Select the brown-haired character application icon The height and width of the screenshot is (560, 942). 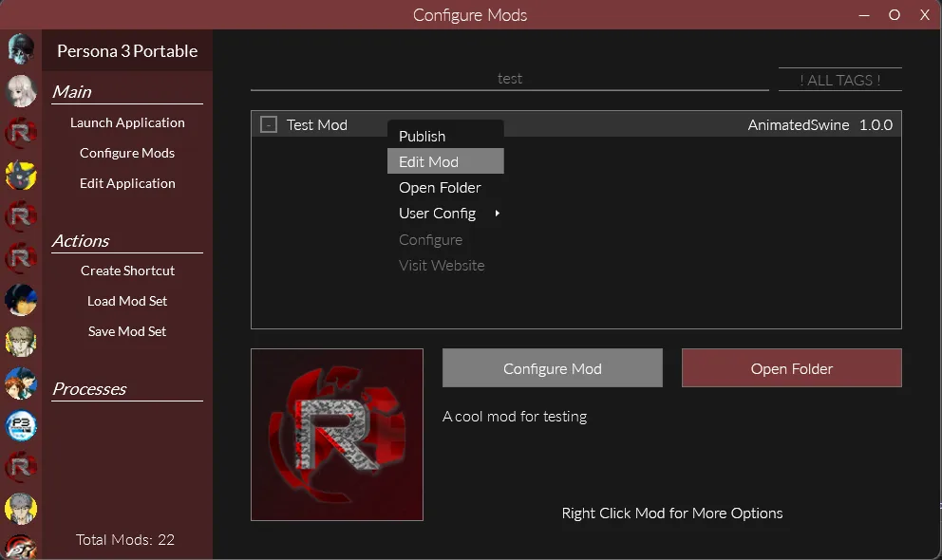point(21,342)
